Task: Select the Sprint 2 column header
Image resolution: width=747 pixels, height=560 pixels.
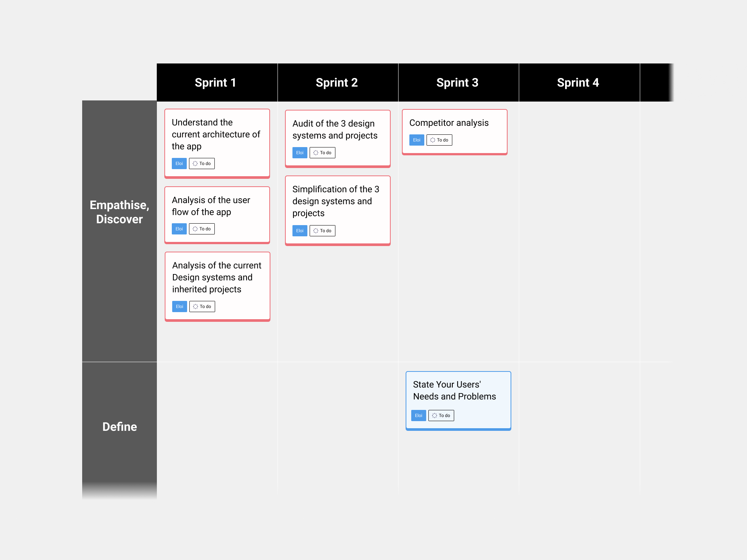Action: pos(337,83)
